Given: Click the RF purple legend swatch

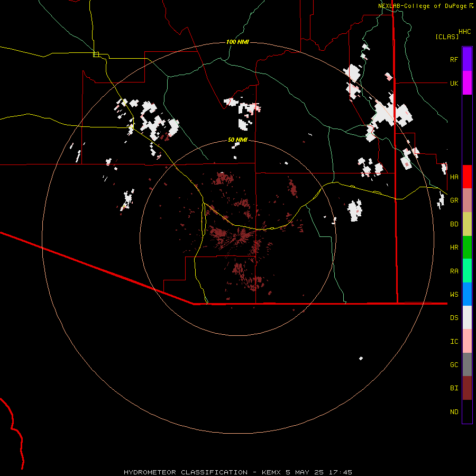Looking at the screenshot, I should click(x=467, y=59).
